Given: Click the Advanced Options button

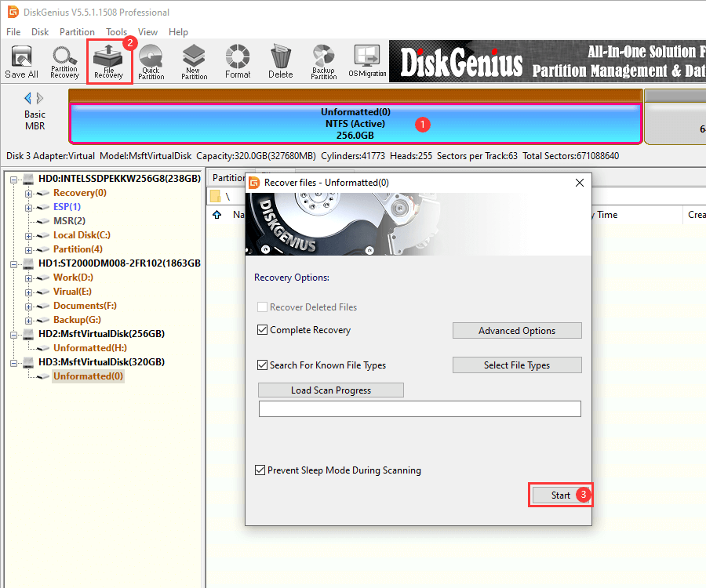Looking at the screenshot, I should [x=517, y=331].
